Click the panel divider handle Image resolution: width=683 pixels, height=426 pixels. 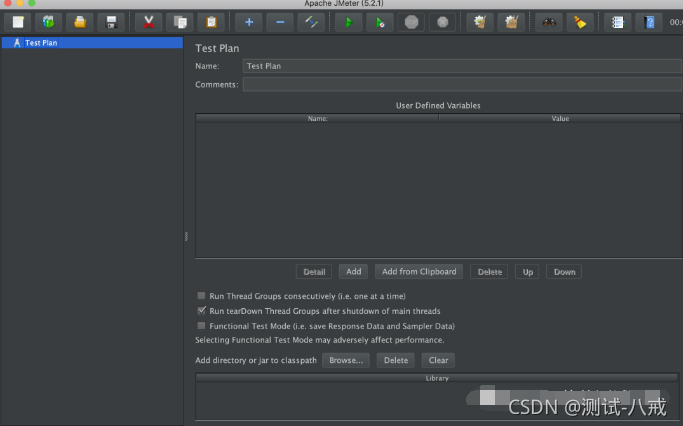coord(186,237)
